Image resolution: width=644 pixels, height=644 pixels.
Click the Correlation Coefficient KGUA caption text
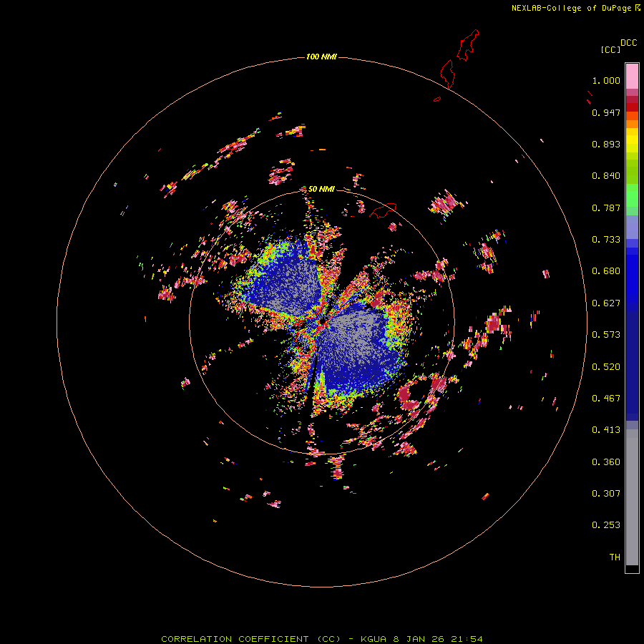click(321, 639)
